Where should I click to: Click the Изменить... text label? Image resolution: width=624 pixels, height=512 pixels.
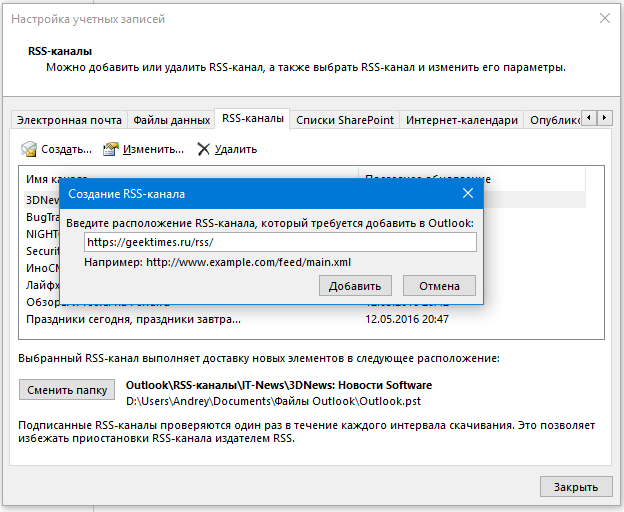pos(153,149)
